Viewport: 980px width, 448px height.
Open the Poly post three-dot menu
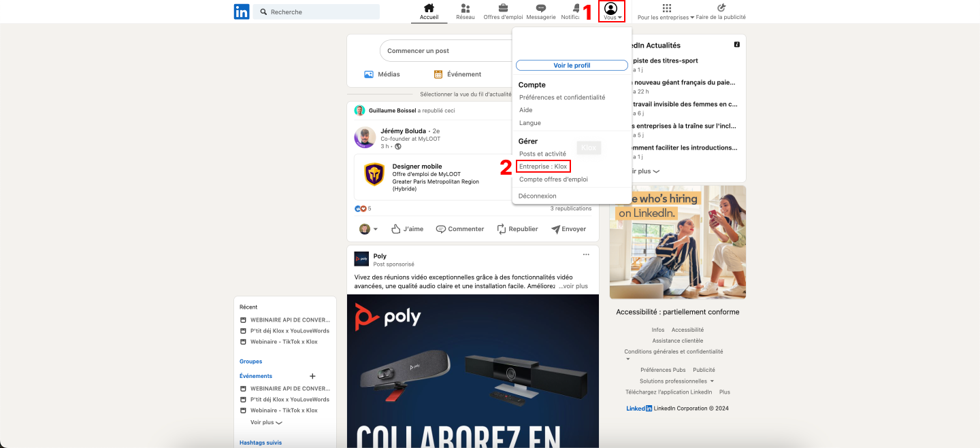pyautogui.click(x=586, y=255)
